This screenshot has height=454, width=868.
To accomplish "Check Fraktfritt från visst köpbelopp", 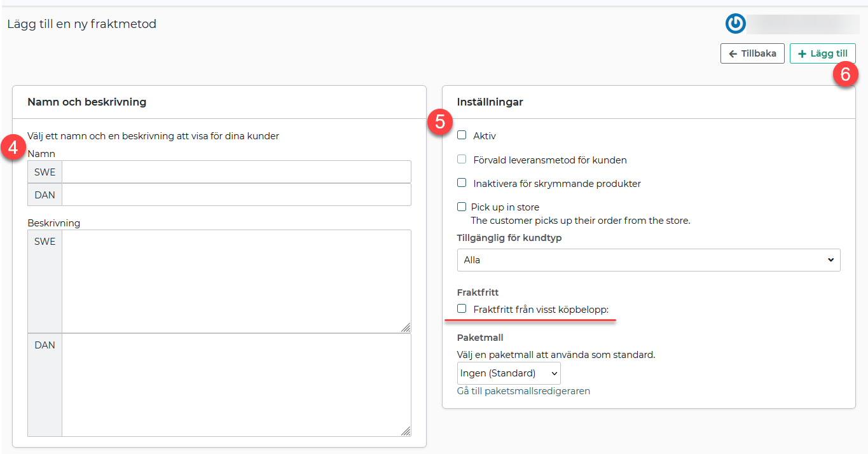I will pos(462,309).
